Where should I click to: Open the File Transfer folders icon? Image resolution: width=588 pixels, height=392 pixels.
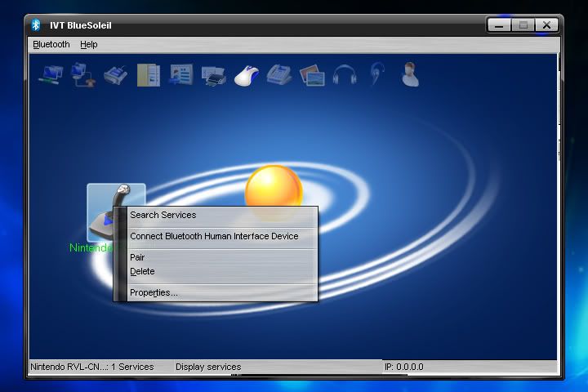point(148,75)
